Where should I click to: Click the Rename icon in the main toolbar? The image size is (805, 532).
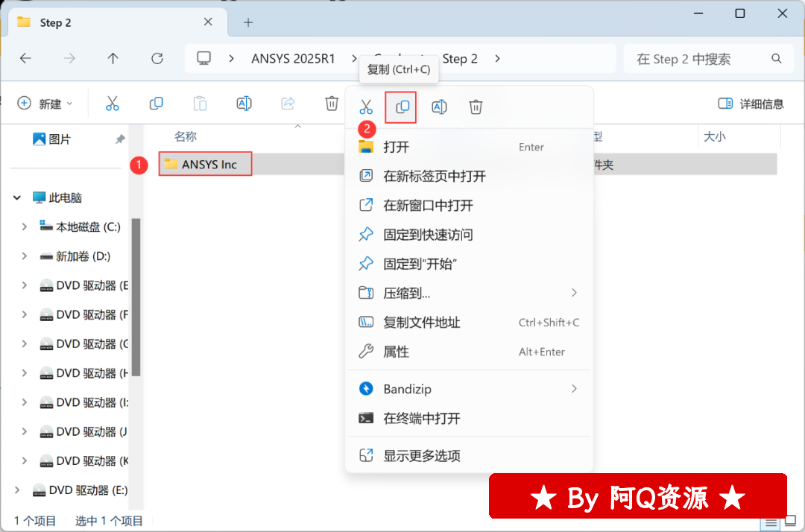(x=244, y=104)
